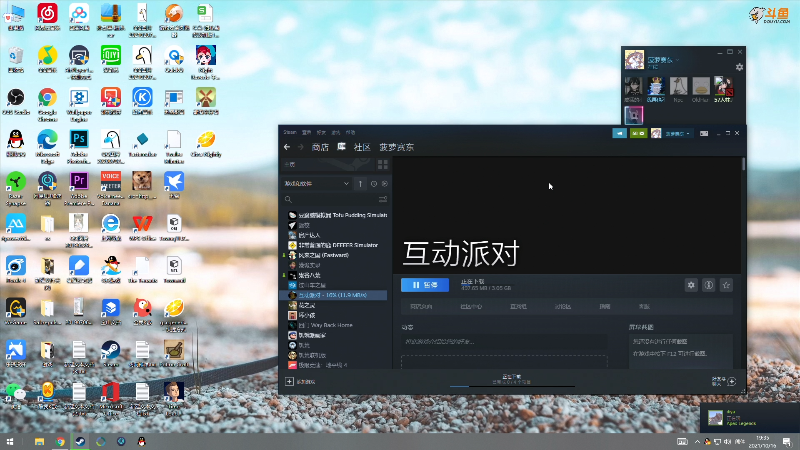Open Wallpaper Engine desktop shortcut

click(x=79, y=105)
